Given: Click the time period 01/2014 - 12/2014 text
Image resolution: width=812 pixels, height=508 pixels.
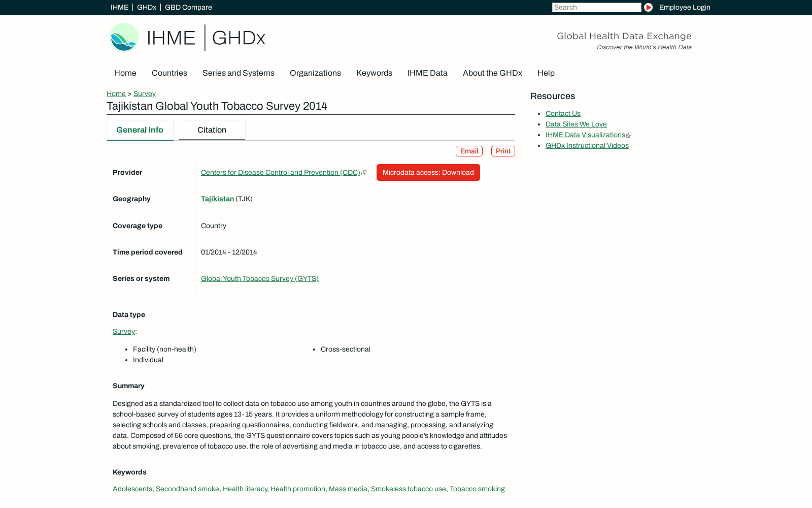Looking at the screenshot, I should pyautogui.click(x=229, y=252).
